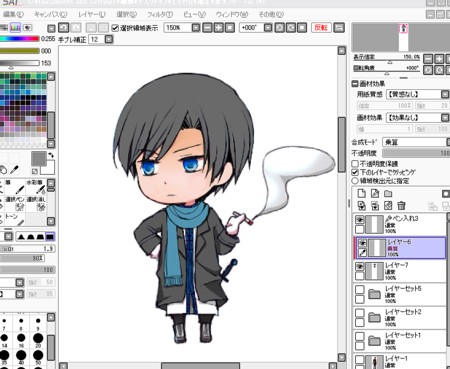Adjust the 不透明度 layer opacity slider

(416, 153)
